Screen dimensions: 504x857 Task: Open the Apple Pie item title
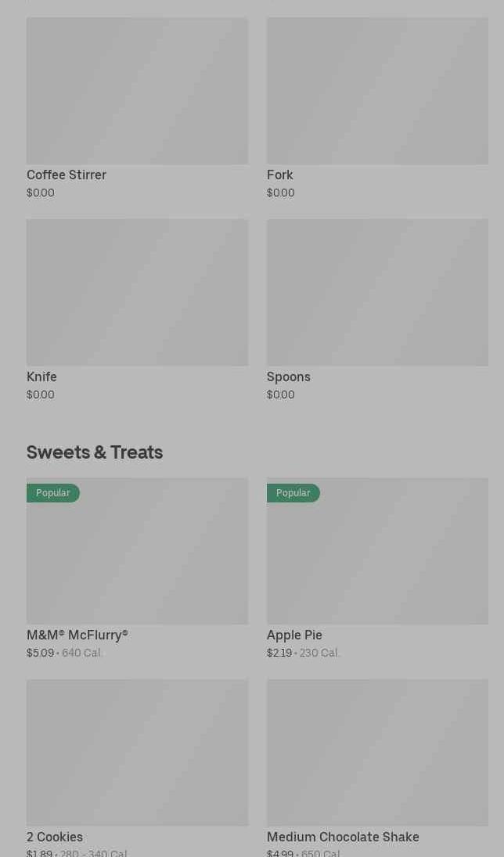tap(294, 635)
